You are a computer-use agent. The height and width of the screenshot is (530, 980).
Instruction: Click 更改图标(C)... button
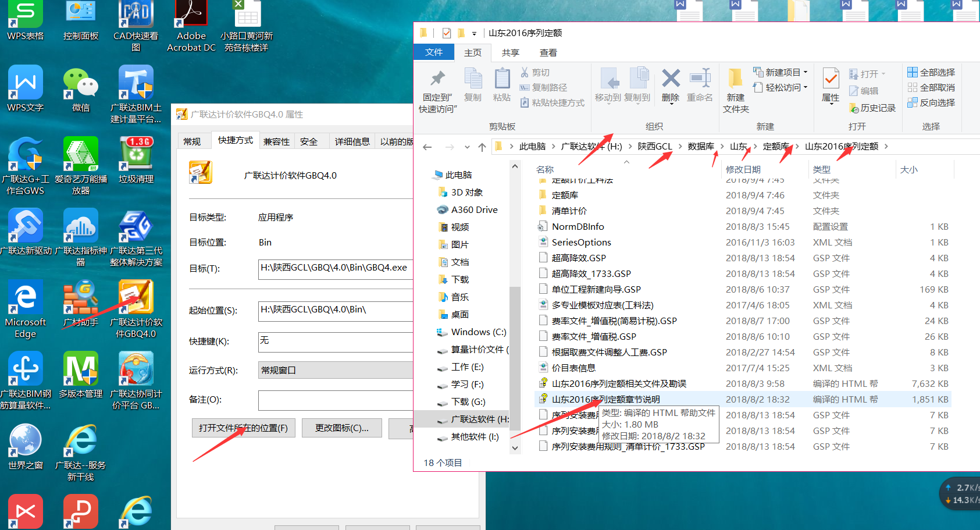(342, 428)
